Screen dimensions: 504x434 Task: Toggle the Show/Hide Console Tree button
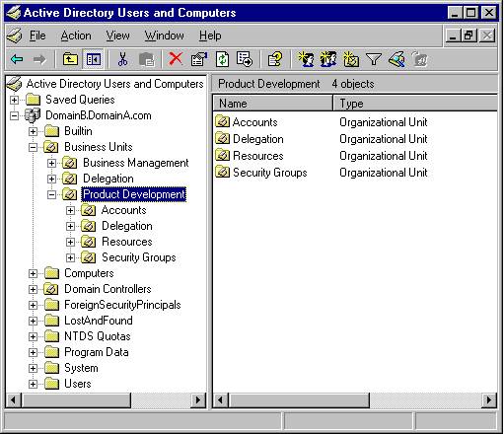[x=94, y=59]
